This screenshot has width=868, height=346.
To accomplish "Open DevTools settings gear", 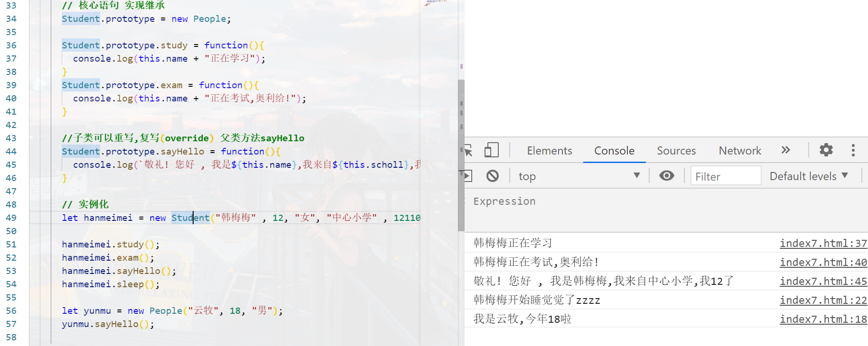I will click(x=826, y=150).
